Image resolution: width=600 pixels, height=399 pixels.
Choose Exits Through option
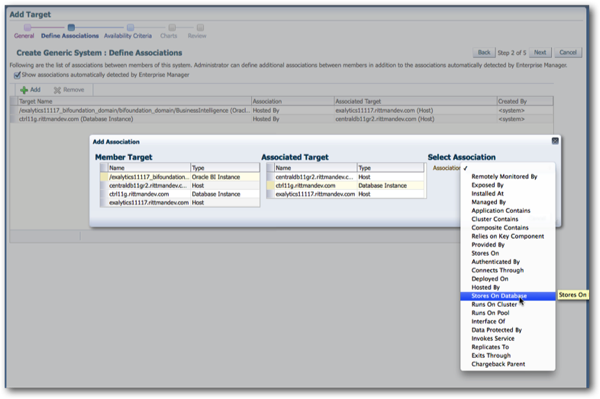pos(508,356)
